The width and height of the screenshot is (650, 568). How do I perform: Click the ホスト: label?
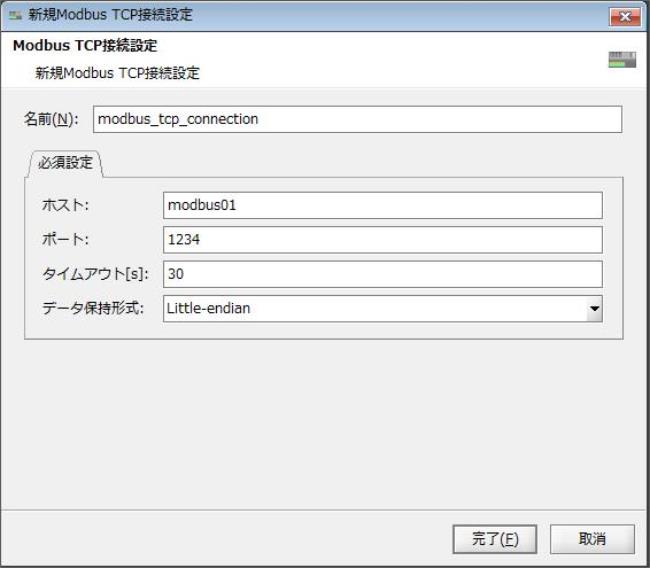65,205
